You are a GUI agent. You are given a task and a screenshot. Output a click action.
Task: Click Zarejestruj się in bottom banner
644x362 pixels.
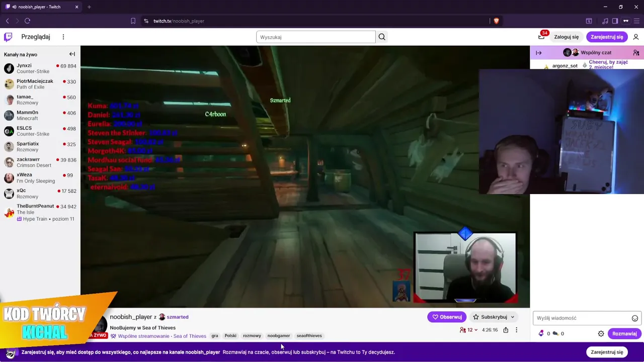click(607, 352)
